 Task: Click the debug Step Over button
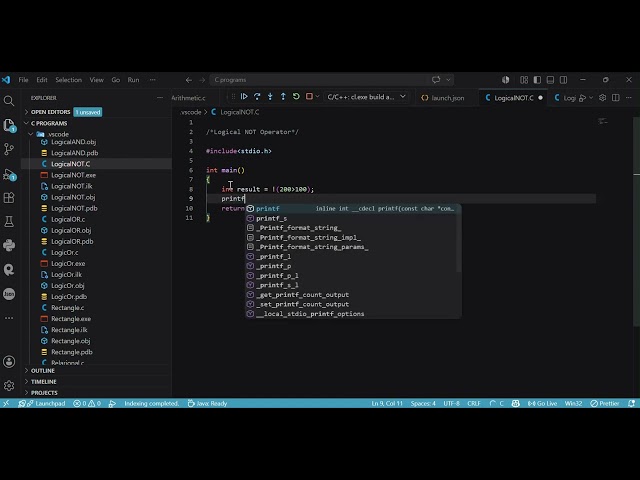[x=257, y=97]
